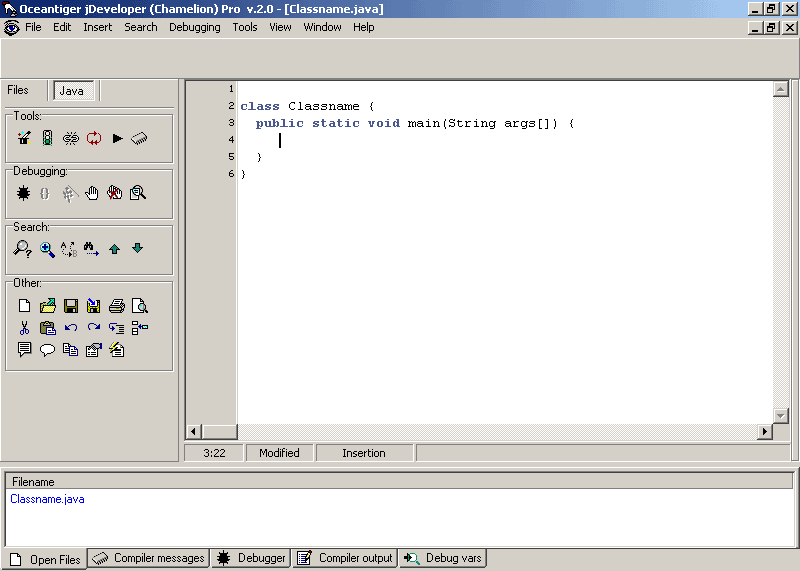The height and width of the screenshot is (571, 800).
Task: Click the red cycle arrows icon in Tools
Action: pyautogui.click(x=94, y=138)
